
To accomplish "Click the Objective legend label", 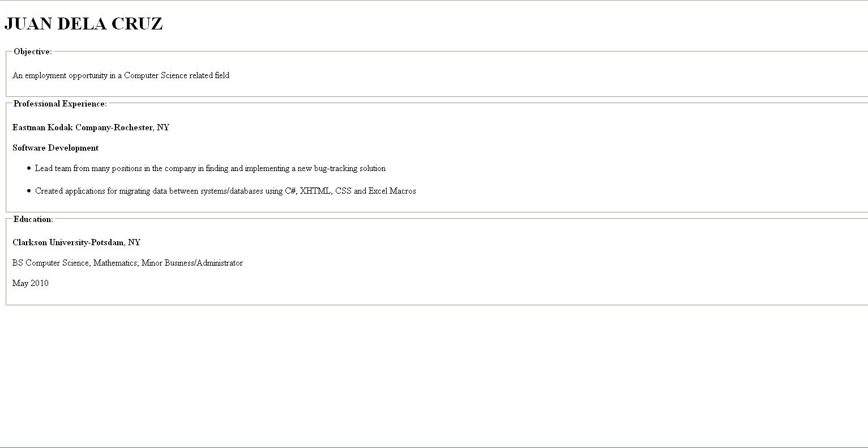I will pos(33,52).
